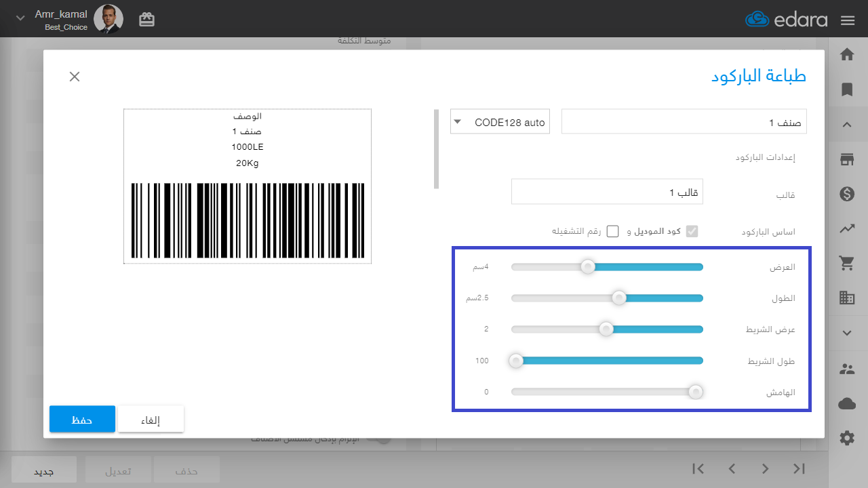Open the settings gear in sidebar

(x=847, y=439)
